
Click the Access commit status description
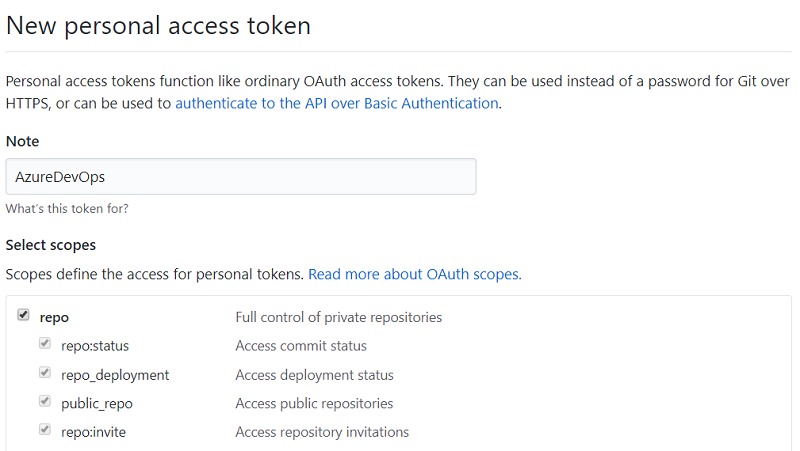(301, 346)
